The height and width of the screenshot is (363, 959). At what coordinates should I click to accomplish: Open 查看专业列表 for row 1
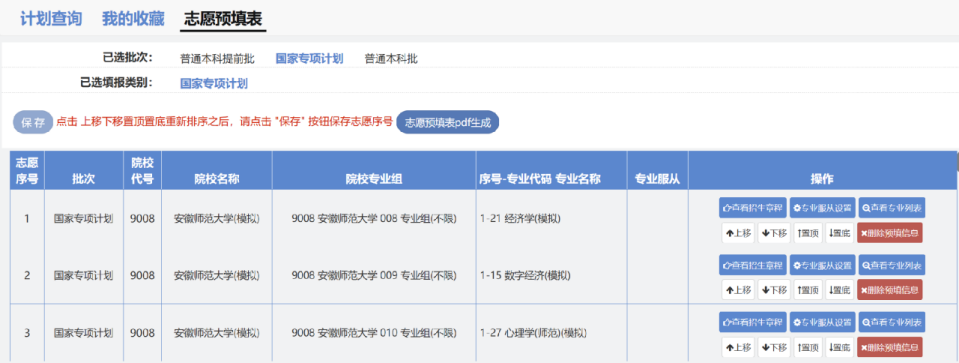point(892,208)
